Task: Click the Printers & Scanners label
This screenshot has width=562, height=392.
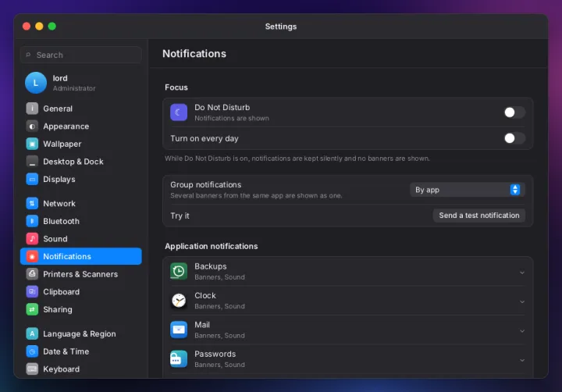Action: (x=80, y=274)
